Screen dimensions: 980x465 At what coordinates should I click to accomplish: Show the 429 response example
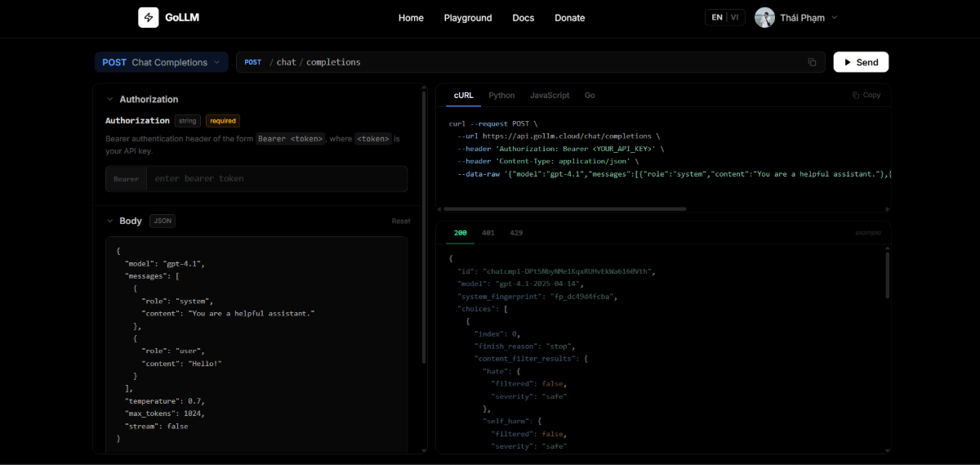(x=516, y=233)
